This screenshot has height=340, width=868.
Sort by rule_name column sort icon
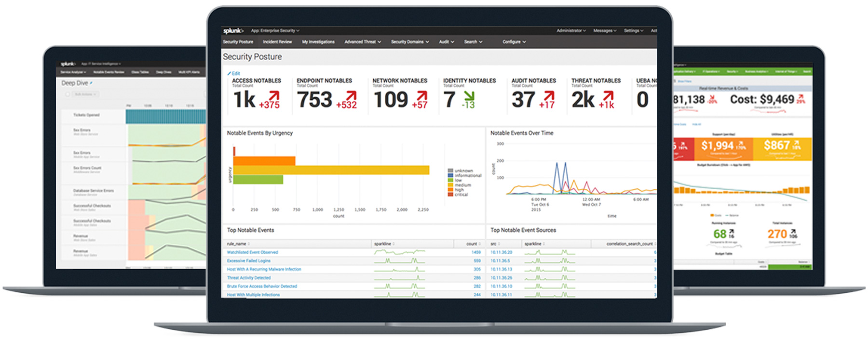point(249,244)
